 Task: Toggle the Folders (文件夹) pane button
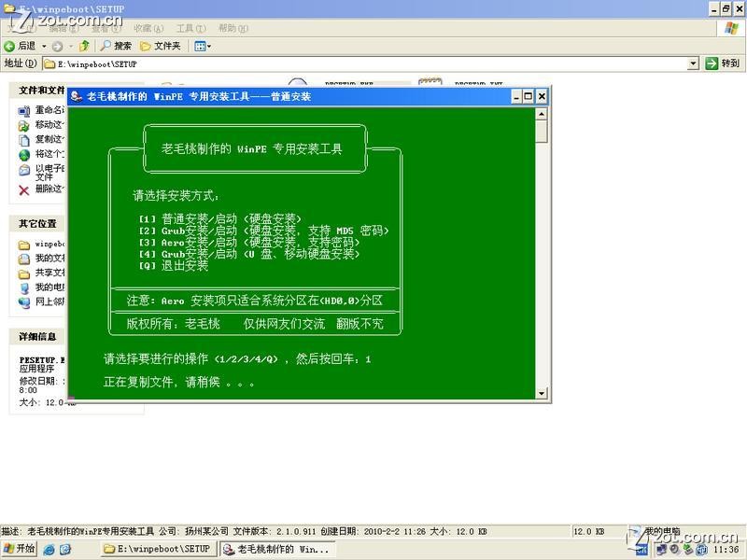[x=160, y=46]
